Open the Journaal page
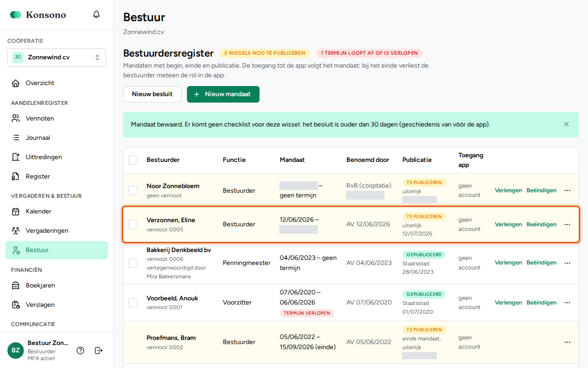588x368 pixels. pos(57,138)
